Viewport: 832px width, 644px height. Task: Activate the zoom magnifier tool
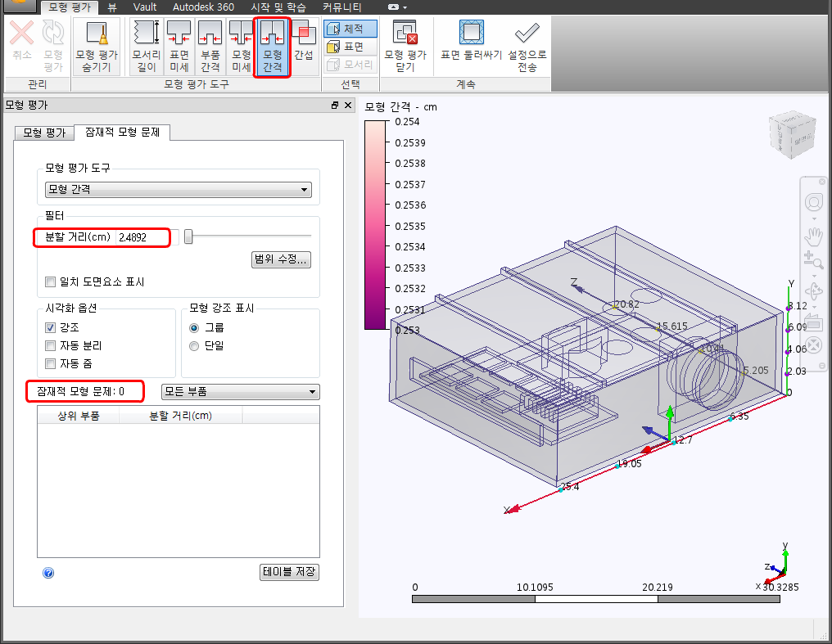point(813,259)
